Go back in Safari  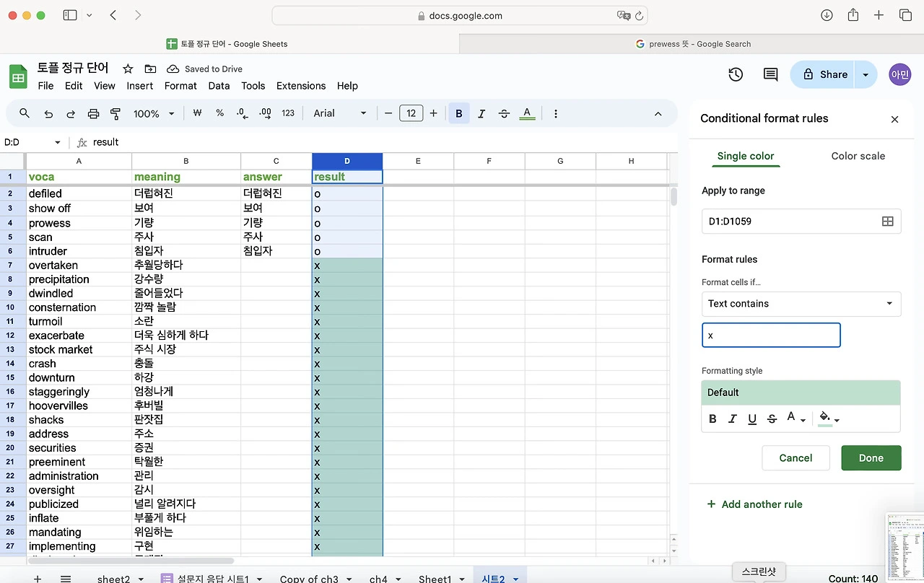(x=113, y=15)
